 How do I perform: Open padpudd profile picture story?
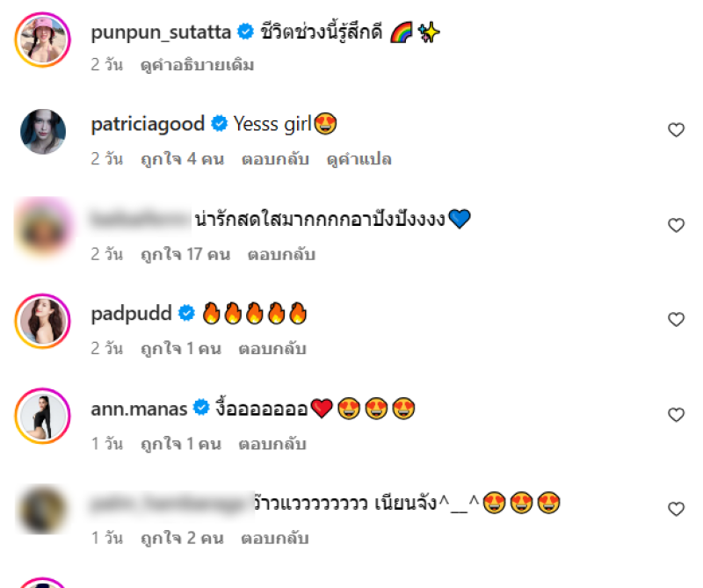(x=42, y=321)
